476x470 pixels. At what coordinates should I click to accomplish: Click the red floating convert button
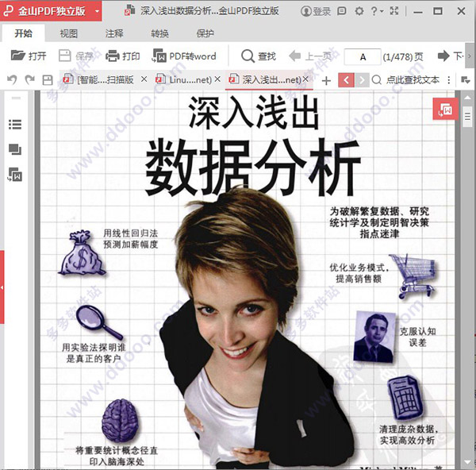[x=445, y=109]
